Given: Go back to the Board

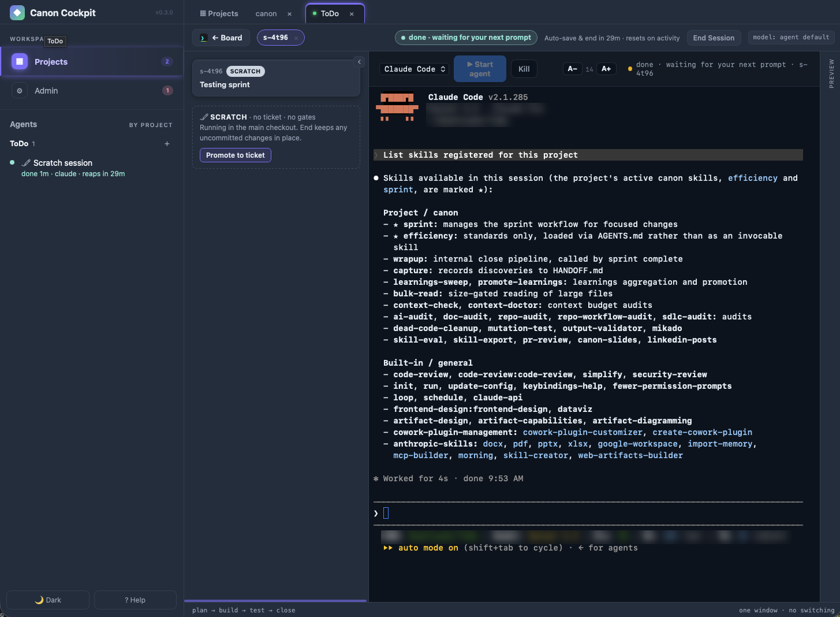Looking at the screenshot, I should tap(221, 38).
